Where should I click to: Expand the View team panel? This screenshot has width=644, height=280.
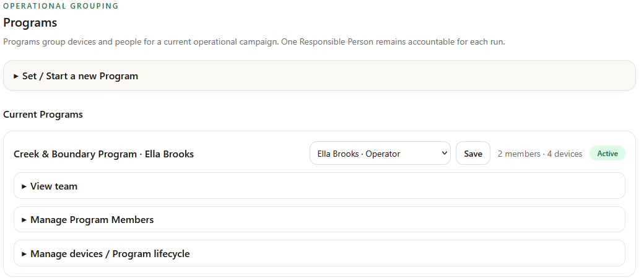319,186
